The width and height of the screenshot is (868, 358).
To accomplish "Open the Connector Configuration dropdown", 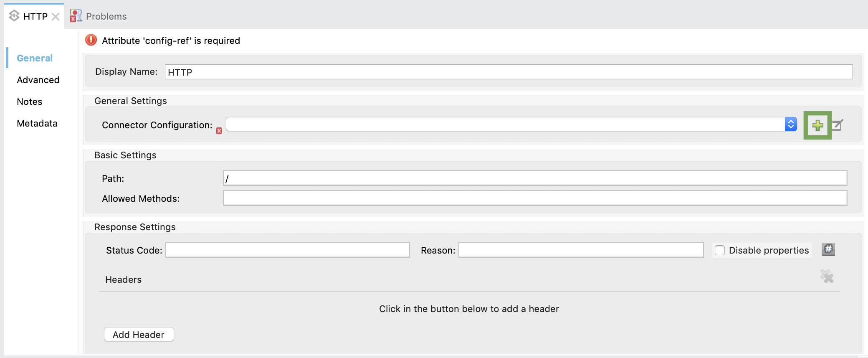I will click(511, 124).
